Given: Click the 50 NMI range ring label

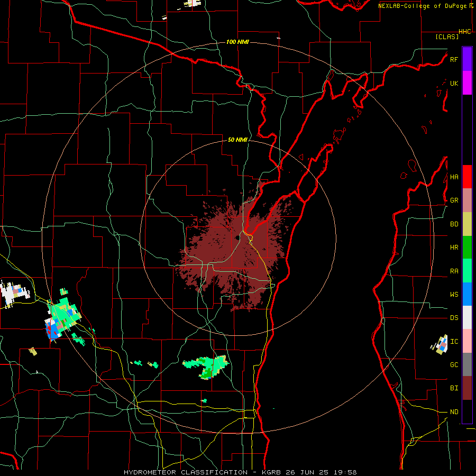Looking at the screenshot, I should pos(237,140).
